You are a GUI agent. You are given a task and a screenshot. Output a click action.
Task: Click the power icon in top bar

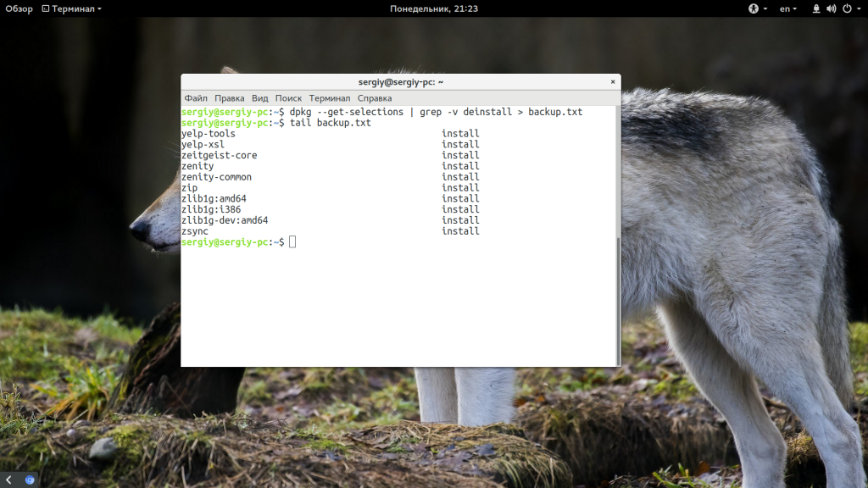click(x=846, y=8)
